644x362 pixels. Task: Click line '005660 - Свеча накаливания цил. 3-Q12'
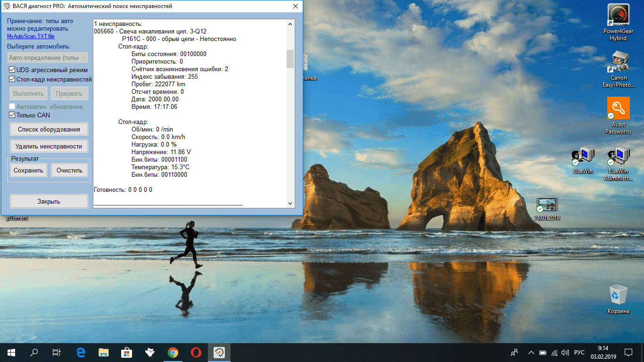150,31
